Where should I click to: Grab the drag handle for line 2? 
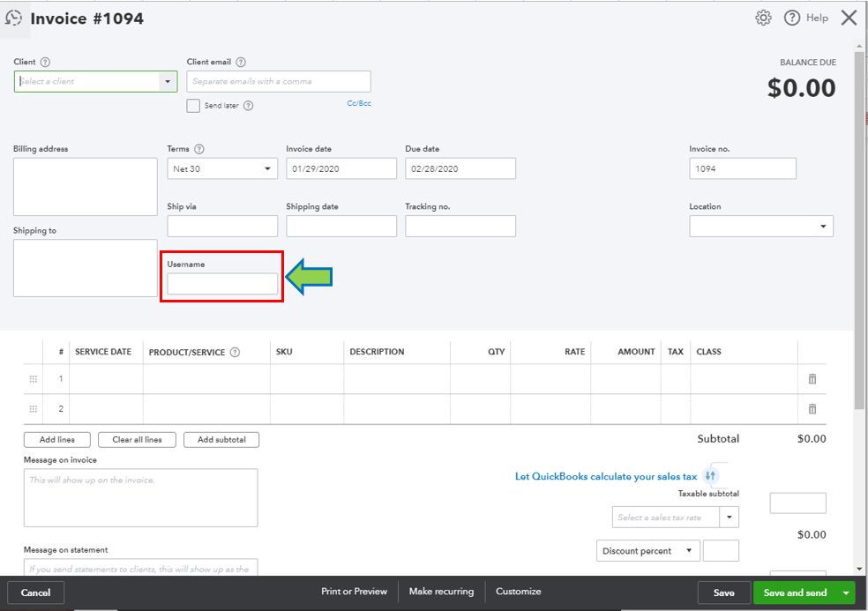point(34,409)
